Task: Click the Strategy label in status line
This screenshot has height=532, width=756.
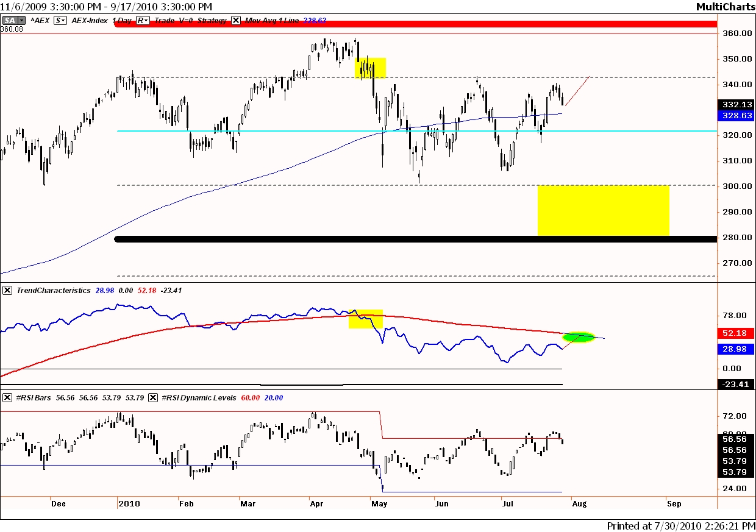Action: pyautogui.click(x=212, y=20)
